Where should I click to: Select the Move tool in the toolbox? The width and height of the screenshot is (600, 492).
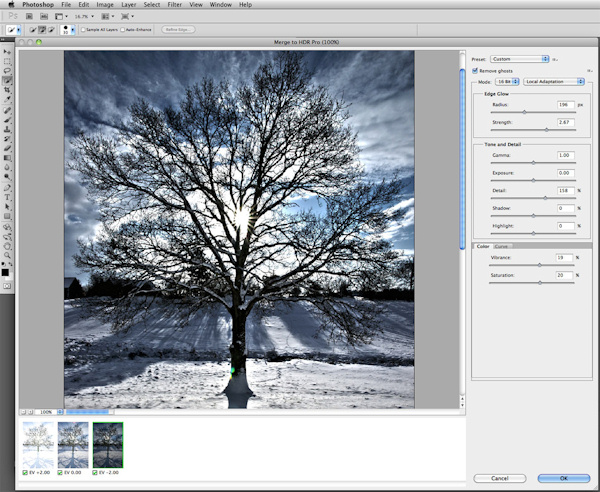point(7,51)
